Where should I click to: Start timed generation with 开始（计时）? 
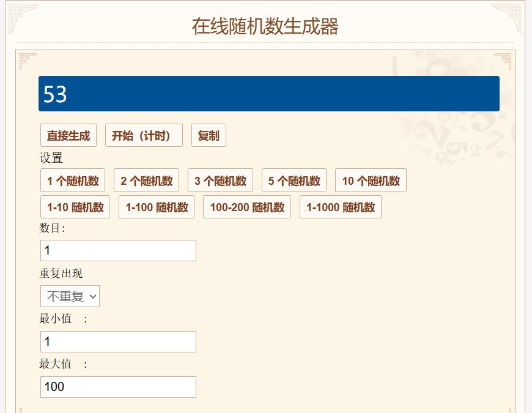(x=144, y=135)
